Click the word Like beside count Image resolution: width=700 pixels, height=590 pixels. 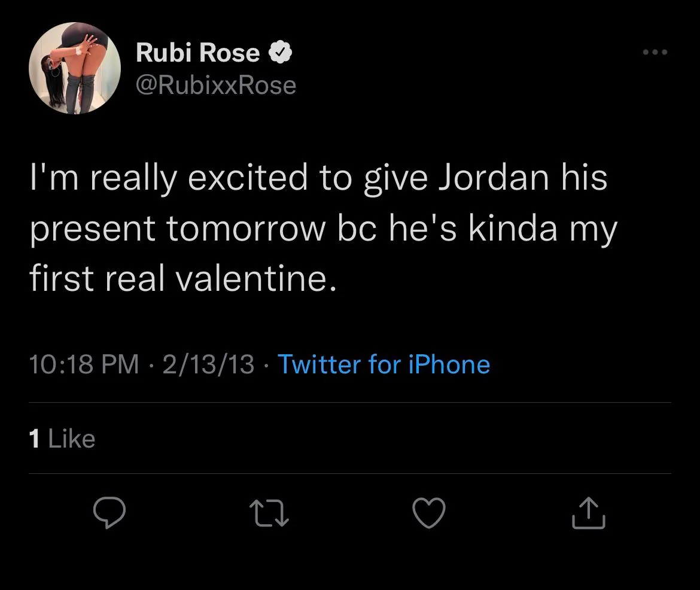[x=71, y=439]
